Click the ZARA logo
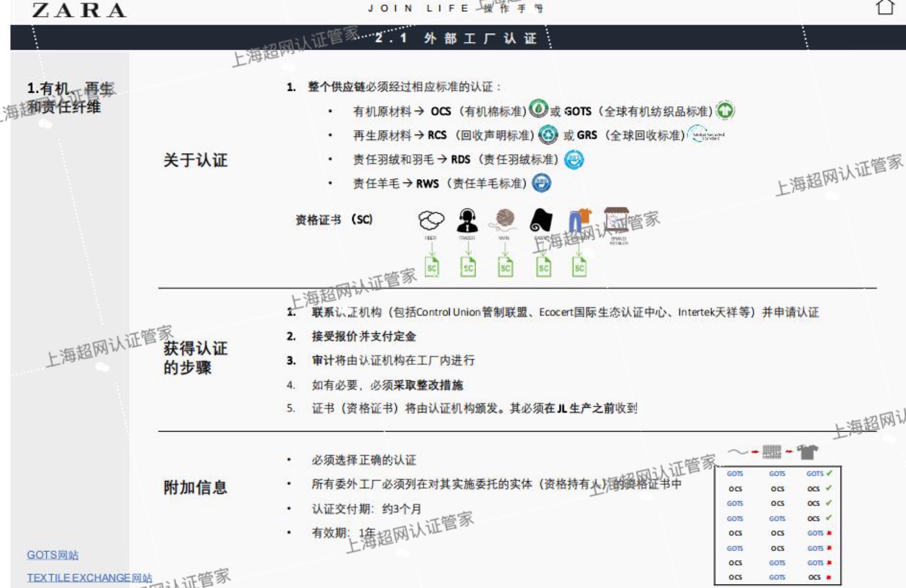Image resolution: width=906 pixels, height=588 pixels. coord(79,10)
